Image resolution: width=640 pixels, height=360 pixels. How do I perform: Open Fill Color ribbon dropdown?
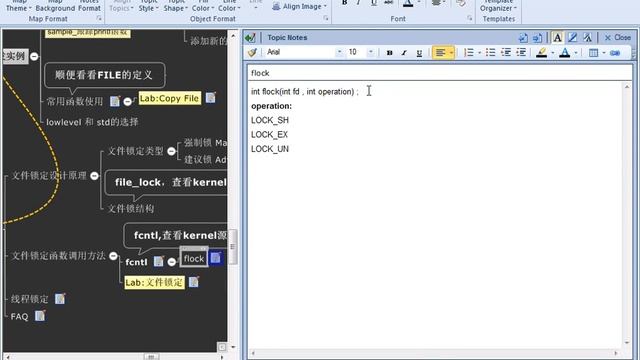point(203,6)
